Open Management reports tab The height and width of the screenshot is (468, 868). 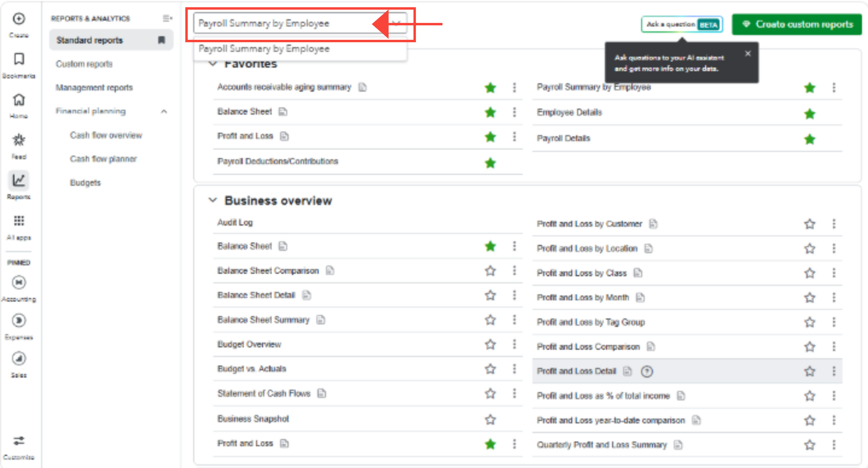[x=94, y=87]
